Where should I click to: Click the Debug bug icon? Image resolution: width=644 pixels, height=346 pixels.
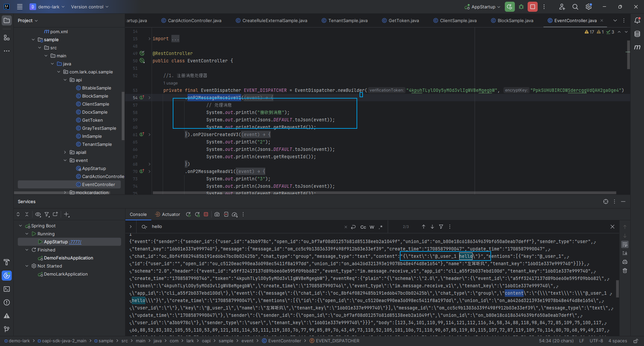click(521, 7)
